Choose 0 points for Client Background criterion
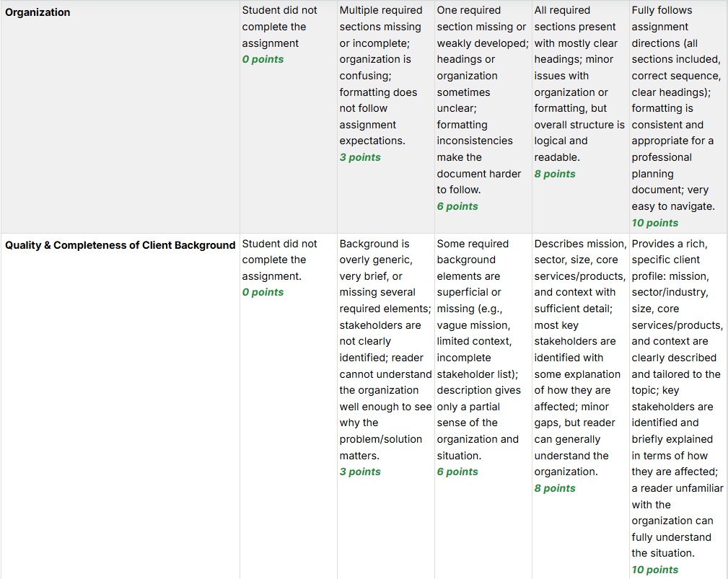The height and width of the screenshot is (579, 728). (x=263, y=292)
